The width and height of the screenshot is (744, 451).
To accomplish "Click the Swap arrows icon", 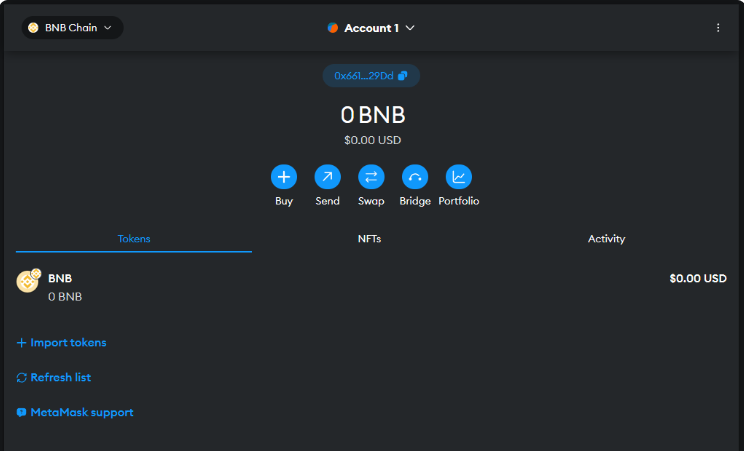I will 371,177.
